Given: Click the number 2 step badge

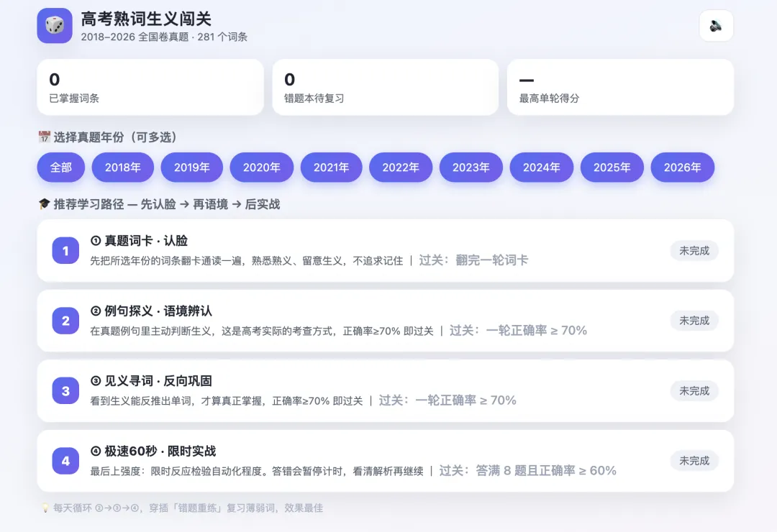Looking at the screenshot, I should (65, 321).
